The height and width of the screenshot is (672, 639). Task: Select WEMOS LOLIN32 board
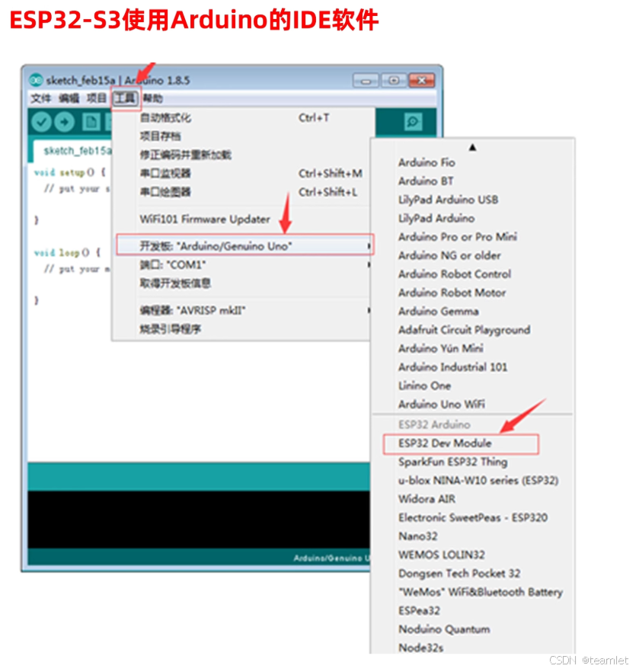[442, 555]
